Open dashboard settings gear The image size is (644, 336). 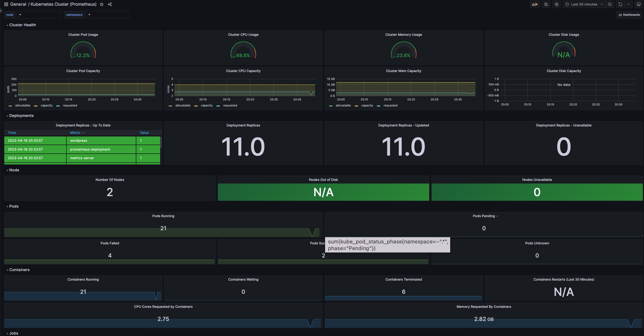pyautogui.click(x=556, y=4)
